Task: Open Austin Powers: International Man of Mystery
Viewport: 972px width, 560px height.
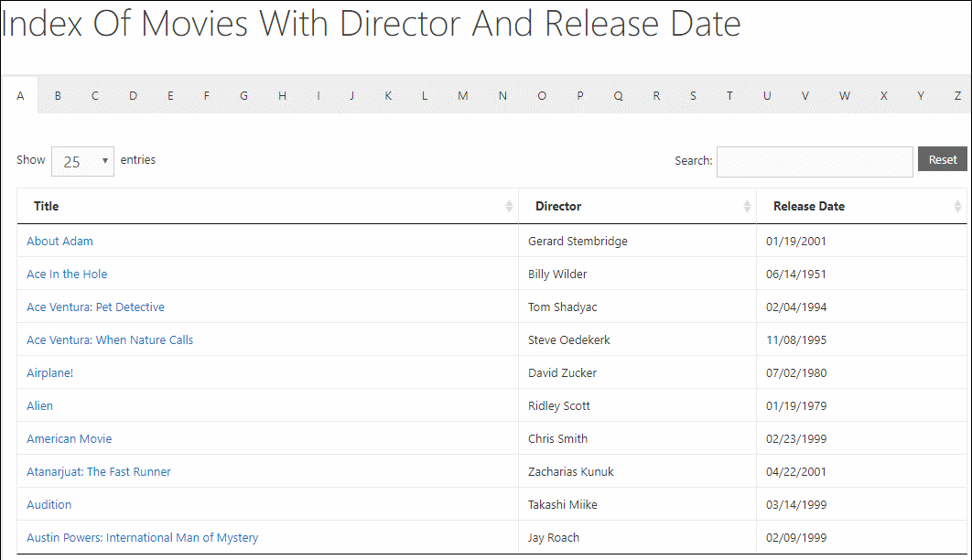Action: coord(142,537)
